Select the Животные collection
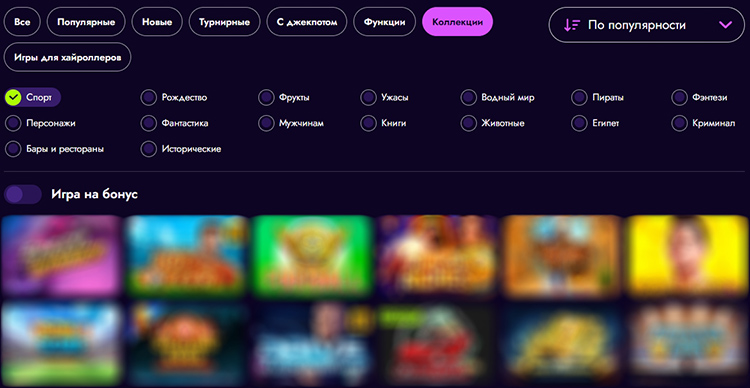 coord(493,123)
